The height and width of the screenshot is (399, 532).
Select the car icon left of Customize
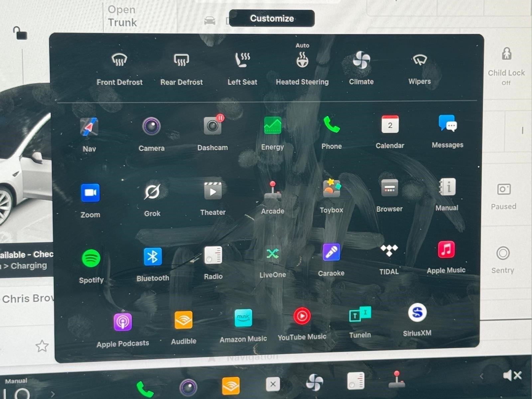210,21
